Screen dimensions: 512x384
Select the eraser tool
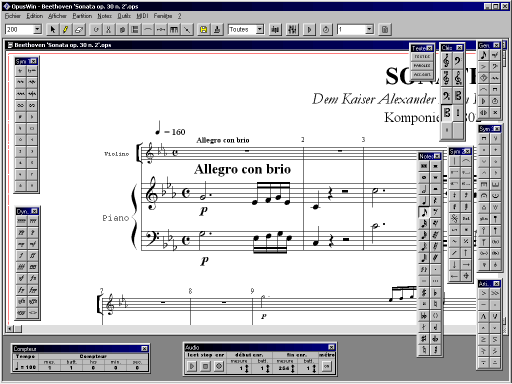click(79, 30)
